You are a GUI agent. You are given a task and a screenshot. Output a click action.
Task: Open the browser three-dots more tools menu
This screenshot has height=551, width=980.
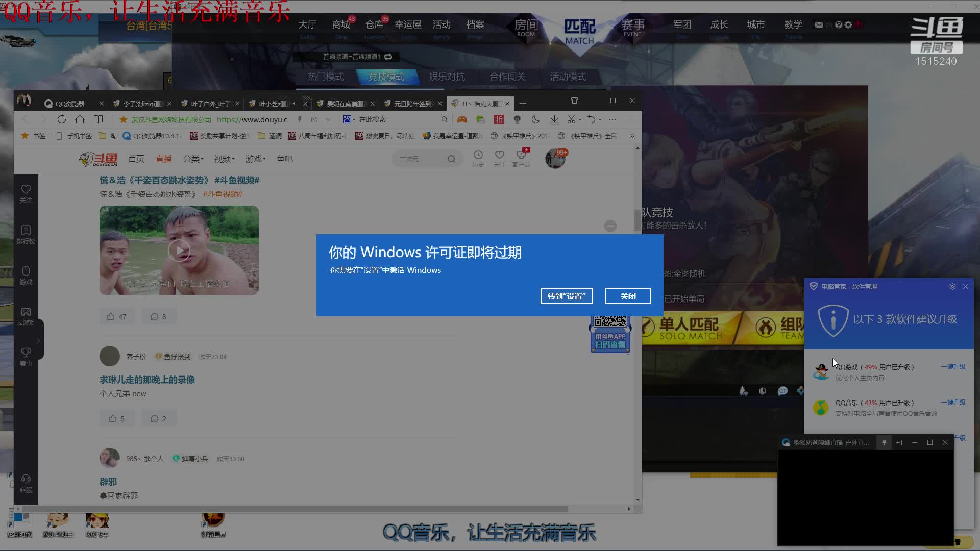point(612,119)
